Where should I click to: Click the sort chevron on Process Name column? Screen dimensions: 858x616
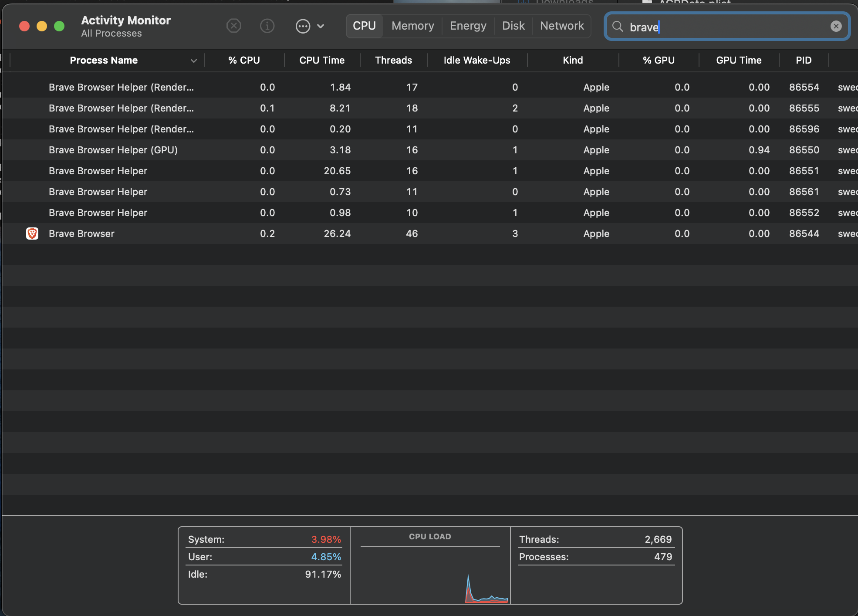[x=193, y=61]
